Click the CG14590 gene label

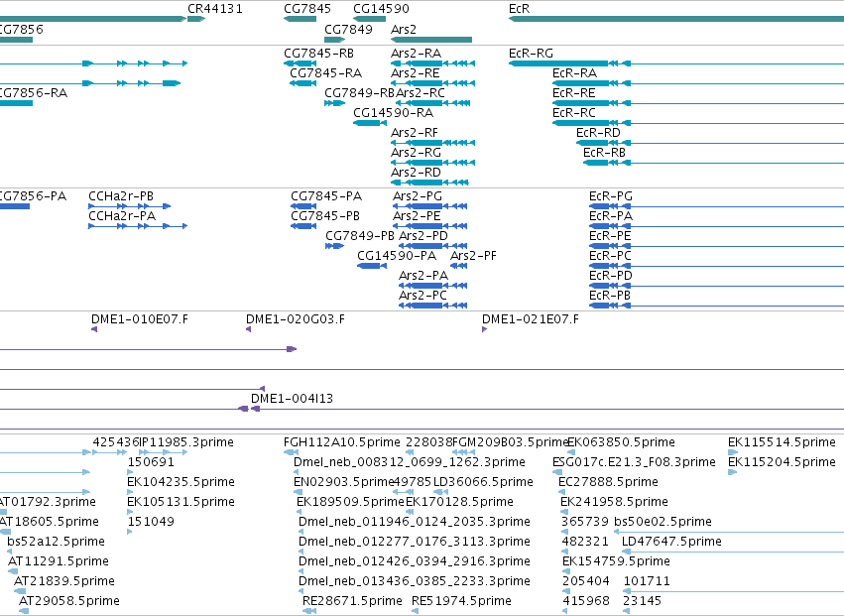click(x=381, y=9)
